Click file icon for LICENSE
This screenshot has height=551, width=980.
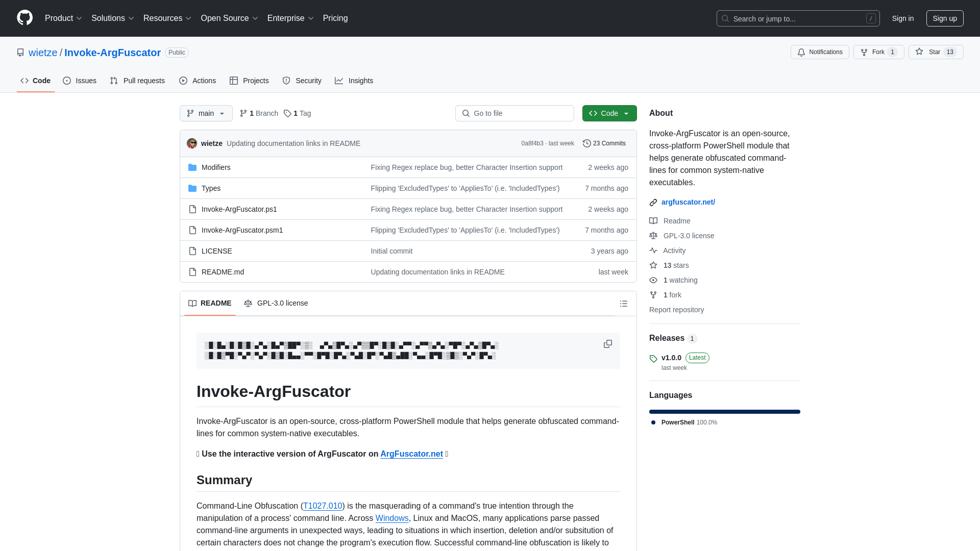click(192, 251)
